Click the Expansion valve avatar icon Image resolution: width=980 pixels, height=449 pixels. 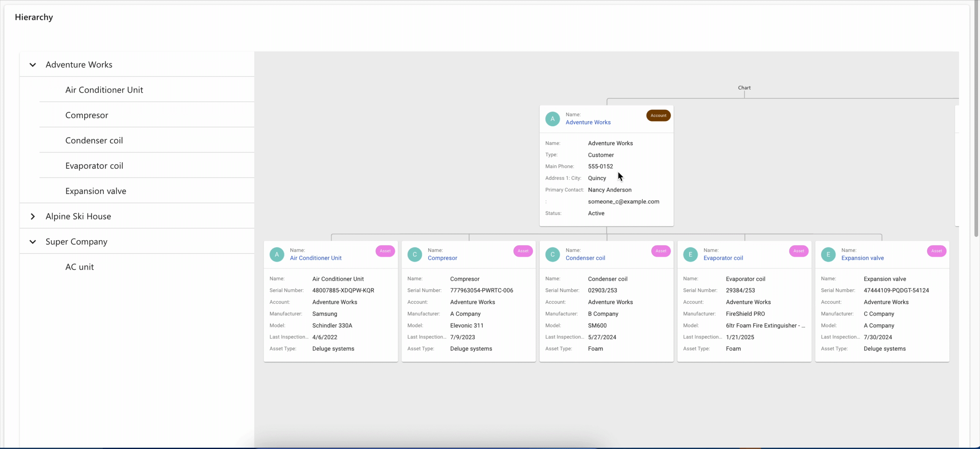point(828,254)
